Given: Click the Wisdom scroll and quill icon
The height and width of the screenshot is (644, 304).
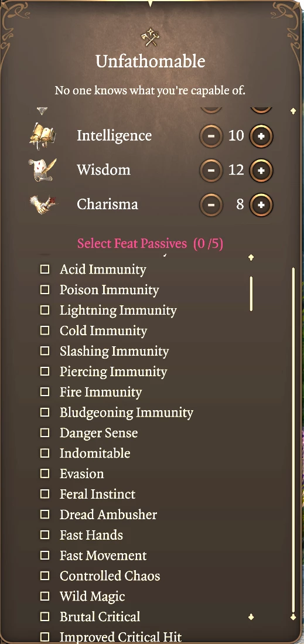Looking at the screenshot, I should point(42,169).
